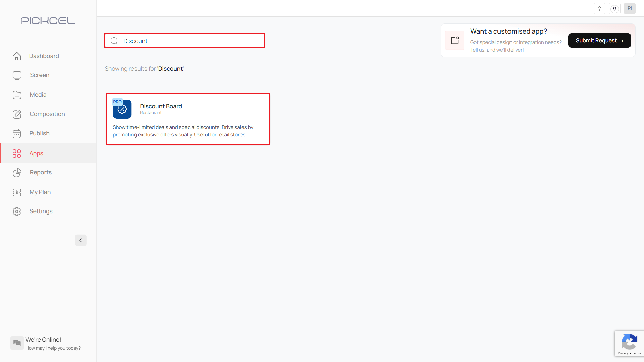Click the Publish calendar icon
The image size is (644, 362).
point(17,134)
